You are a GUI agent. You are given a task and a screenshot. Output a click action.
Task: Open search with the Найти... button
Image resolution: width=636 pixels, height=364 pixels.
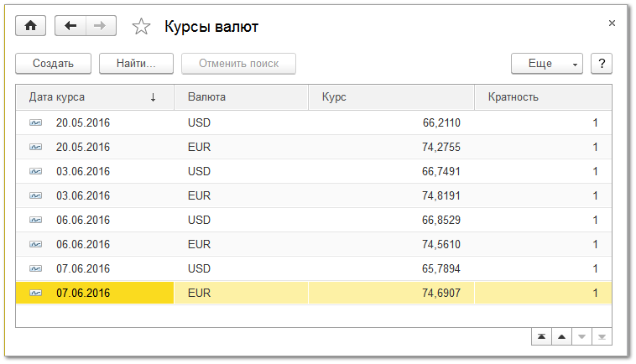point(136,64)
